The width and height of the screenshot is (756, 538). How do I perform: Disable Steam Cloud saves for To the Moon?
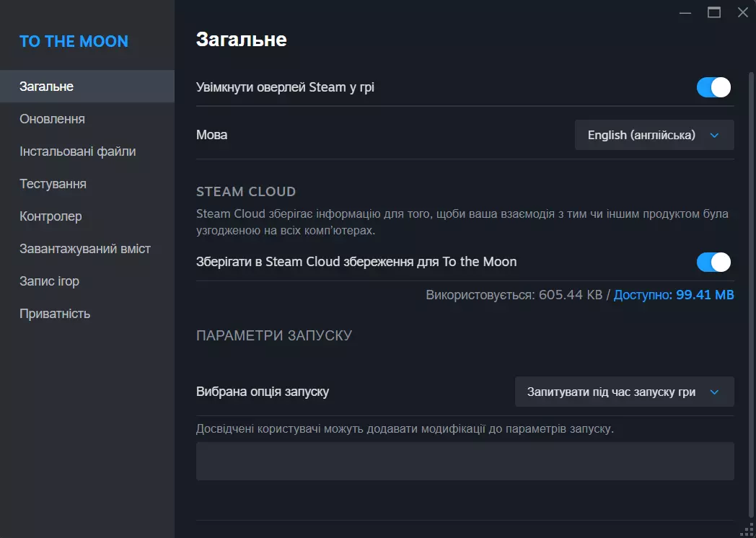click(713, 262)
